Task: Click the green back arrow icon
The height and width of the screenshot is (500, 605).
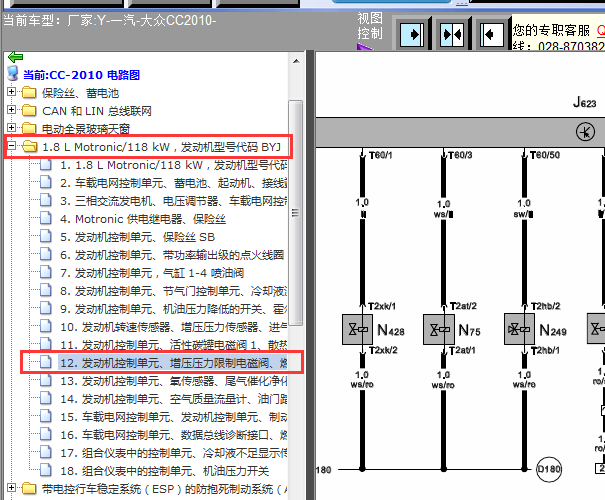Action: (x=15, y=57)
